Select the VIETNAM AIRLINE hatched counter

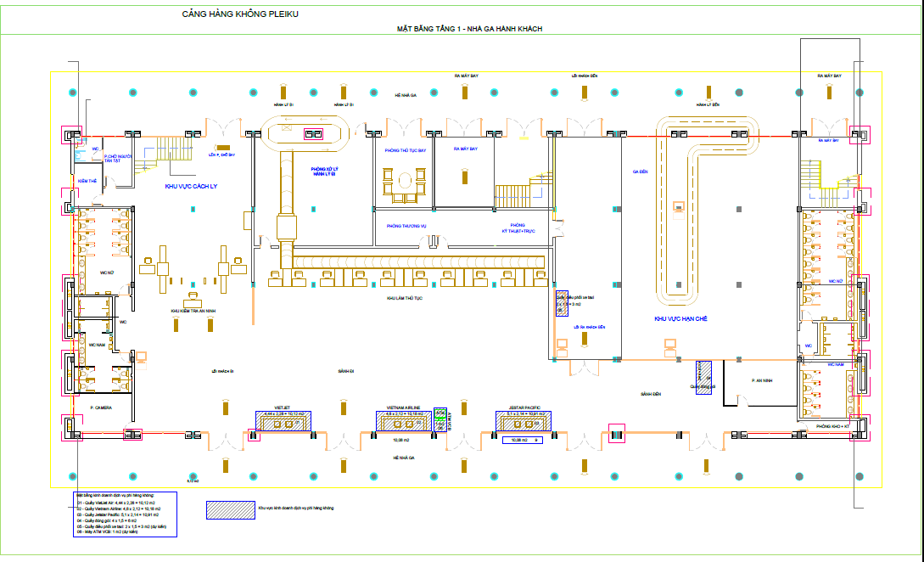(403, 420)
